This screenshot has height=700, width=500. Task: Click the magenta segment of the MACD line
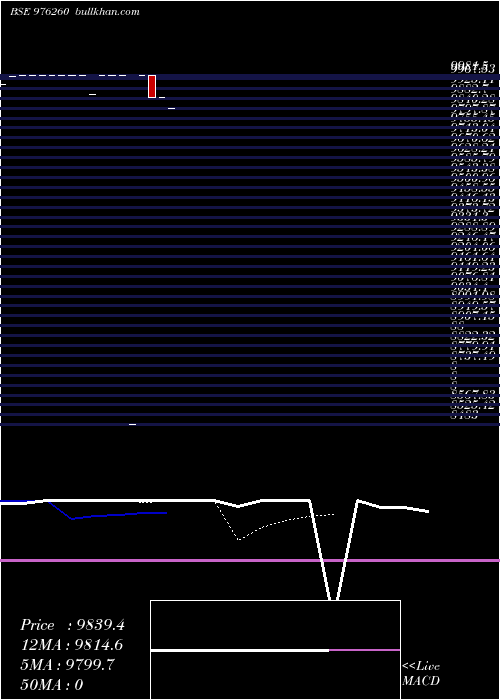click(x=364, y=650)
